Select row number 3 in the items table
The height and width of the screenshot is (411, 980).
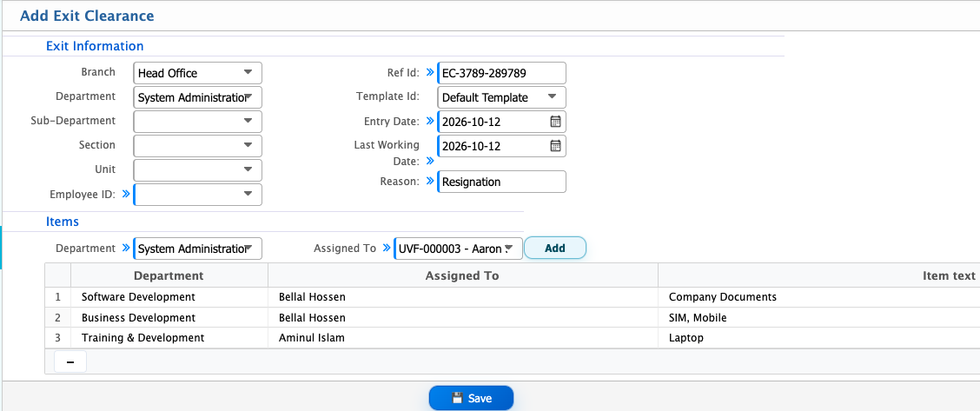point(58,338)
